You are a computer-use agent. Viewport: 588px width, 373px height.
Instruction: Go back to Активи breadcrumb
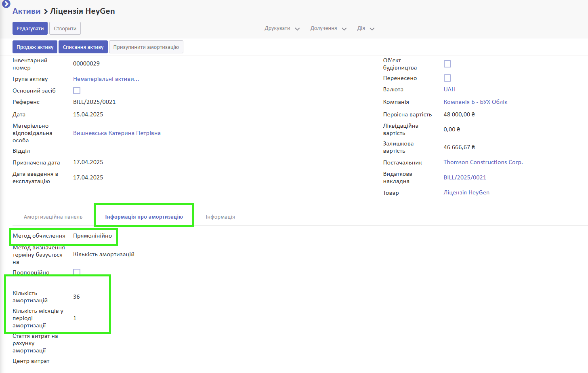coord(27,11)
